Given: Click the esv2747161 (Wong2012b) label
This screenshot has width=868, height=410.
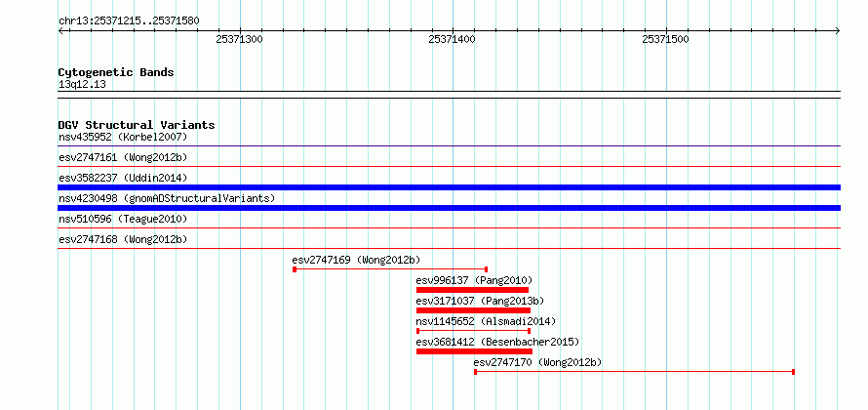Looking at the screenshot, I should click(123, 157).
